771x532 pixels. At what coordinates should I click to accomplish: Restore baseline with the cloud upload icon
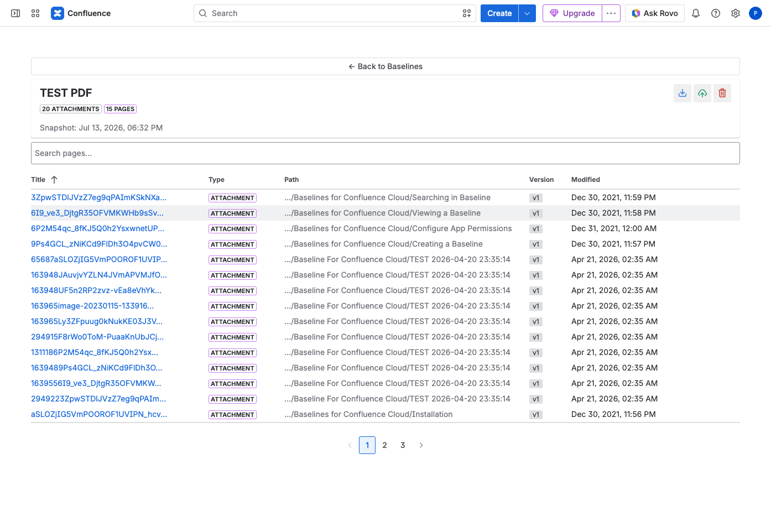coord(702,93)
